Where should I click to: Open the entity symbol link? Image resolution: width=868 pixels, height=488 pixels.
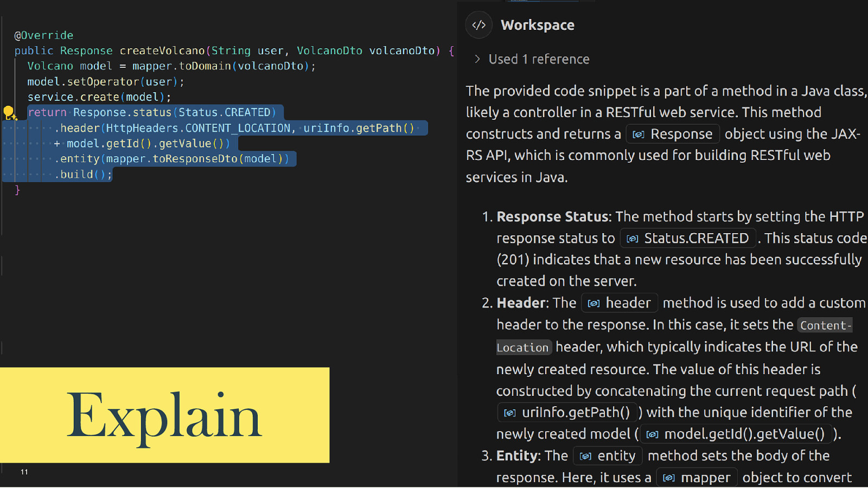608,456
